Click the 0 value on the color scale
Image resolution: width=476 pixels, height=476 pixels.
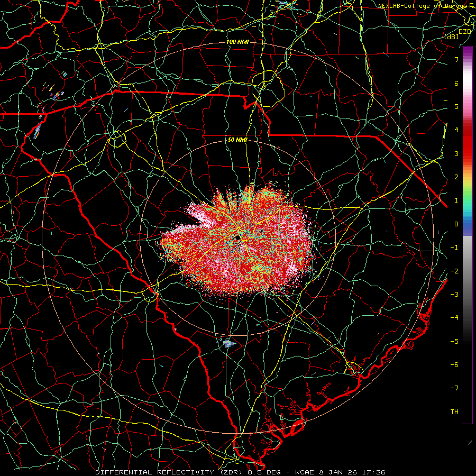point(456,224)
